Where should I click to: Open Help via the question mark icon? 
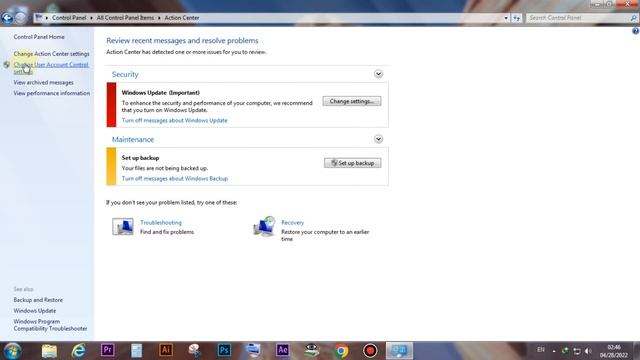tap(636, 31)
